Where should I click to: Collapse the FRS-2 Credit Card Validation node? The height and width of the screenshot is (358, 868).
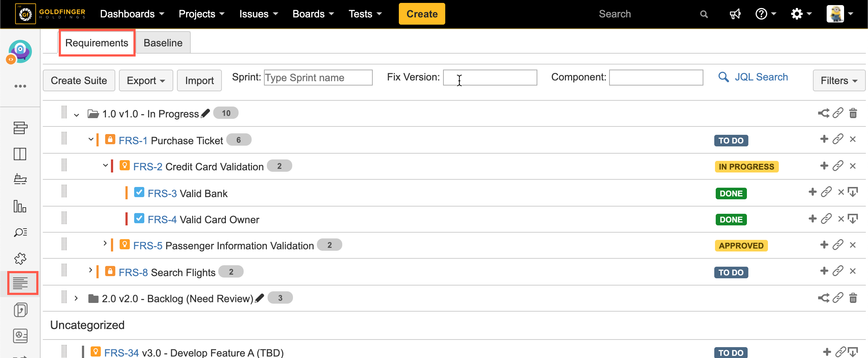click(x=105, y=166)
